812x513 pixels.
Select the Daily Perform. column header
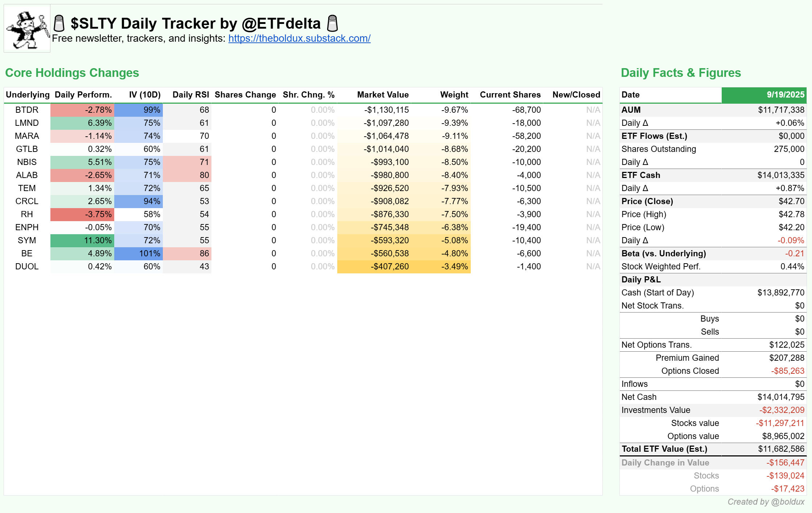(83, 95)
